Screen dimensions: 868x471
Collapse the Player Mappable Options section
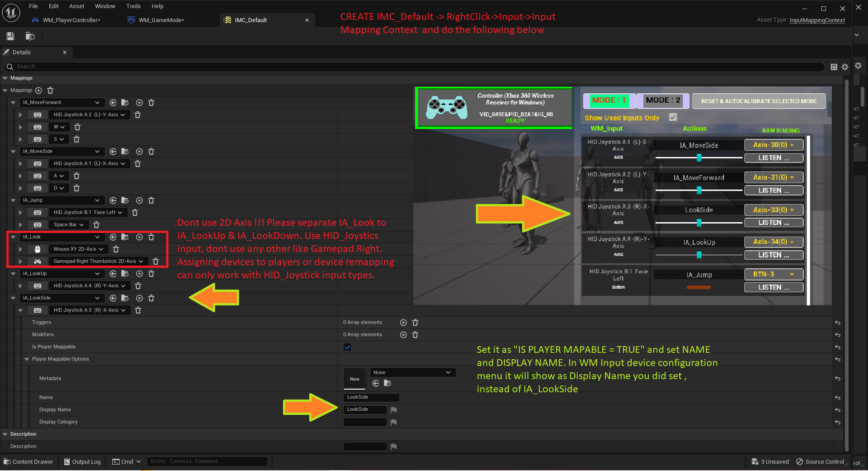tap(27, 359)
